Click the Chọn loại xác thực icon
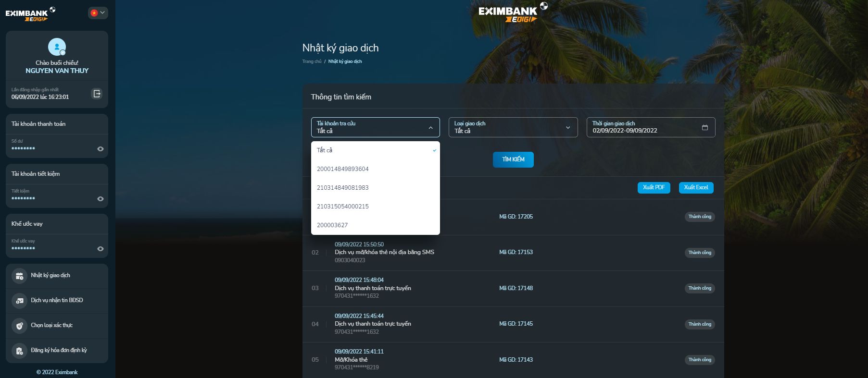The width and height of the screenshot is (868, 378). 19,326
